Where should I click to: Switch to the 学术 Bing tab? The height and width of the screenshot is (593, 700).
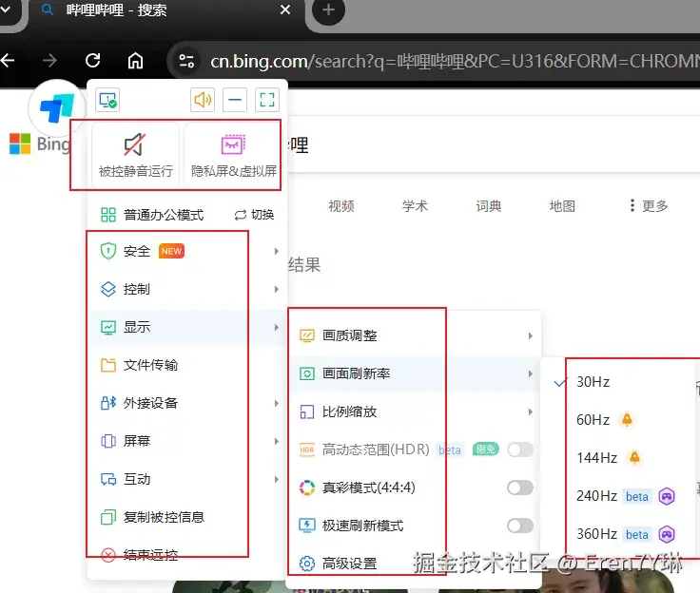pyautogui.click(x=415, y=205)
